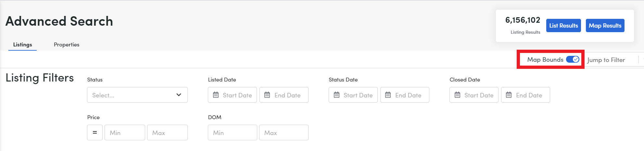This screenshot has height=151, width=644.
Task: Click the Map Results button
Action: click(x=605, y=26)
